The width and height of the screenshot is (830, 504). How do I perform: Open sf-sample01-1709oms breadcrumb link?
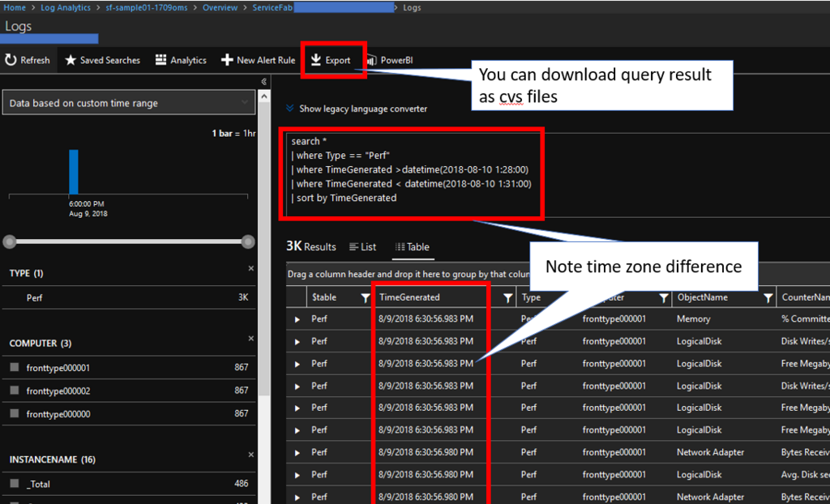(x=147, y=7)
